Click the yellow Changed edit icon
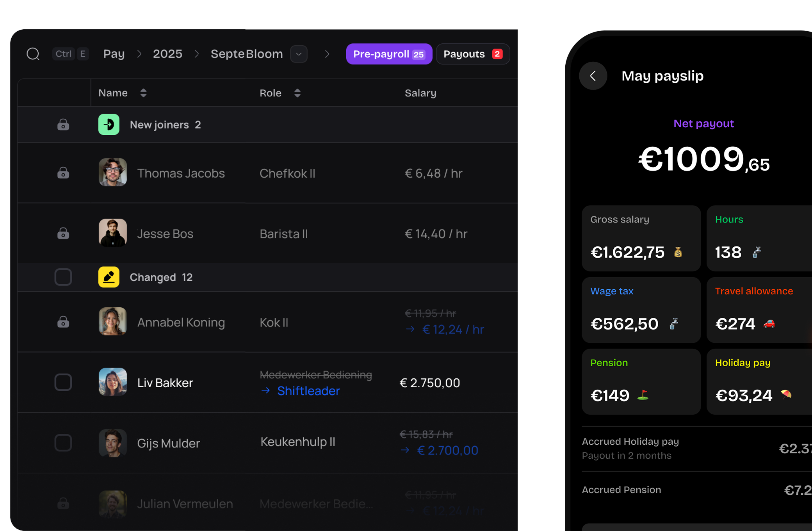This screenshot has height=531, width=812. tap(109, 277)
